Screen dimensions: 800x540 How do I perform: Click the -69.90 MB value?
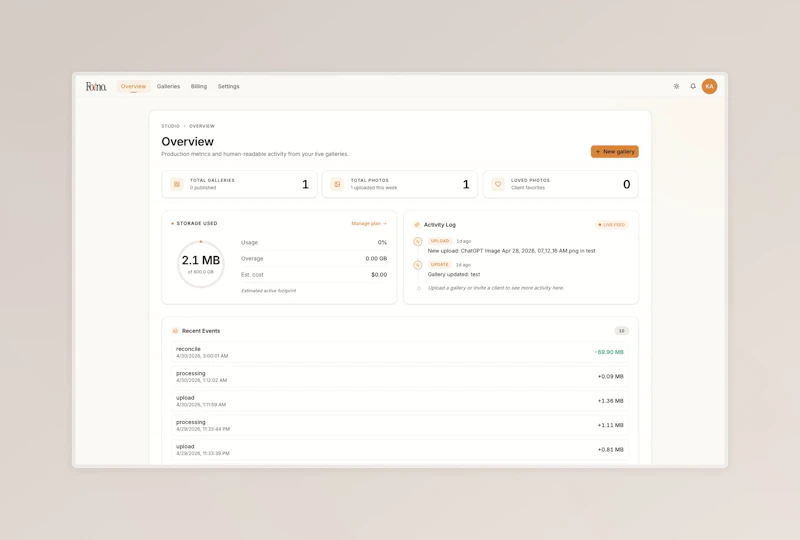pyautogui.click(x=609, y=352)
